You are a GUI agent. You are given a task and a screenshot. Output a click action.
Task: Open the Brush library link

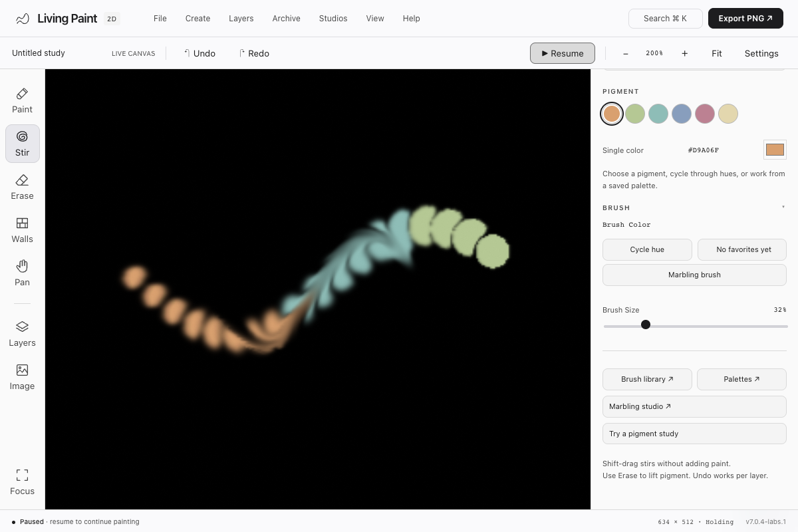[647, 379]
